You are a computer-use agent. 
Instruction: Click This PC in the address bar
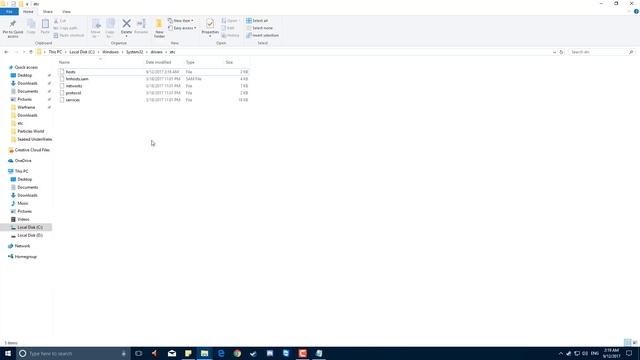point(55,52)
